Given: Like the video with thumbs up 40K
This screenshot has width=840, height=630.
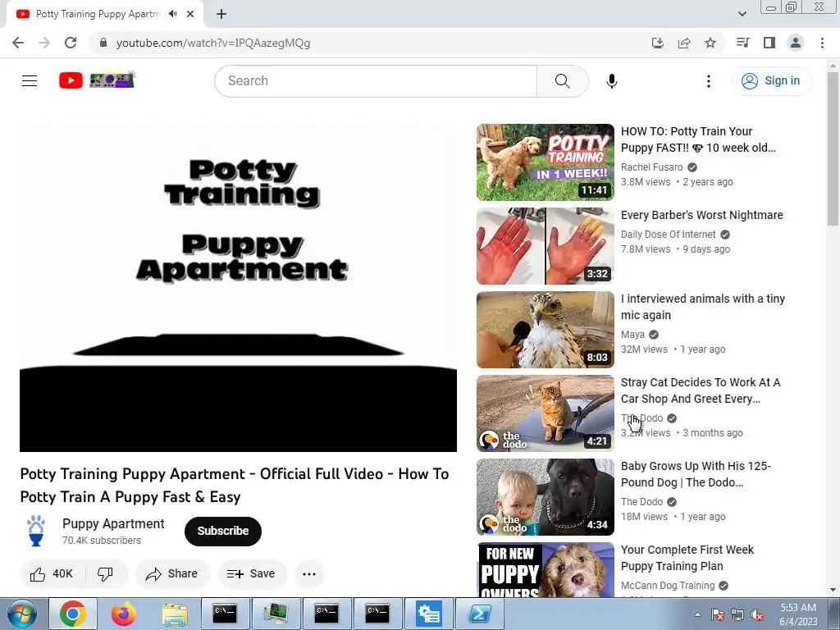Looking at the screenshot, I should tap(52, 573).
